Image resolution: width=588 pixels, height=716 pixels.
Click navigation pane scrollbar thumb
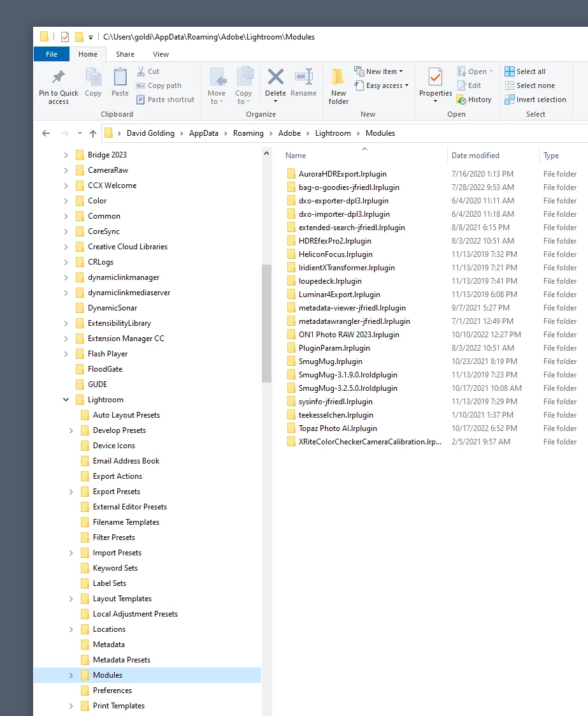[x=266, y=323]
